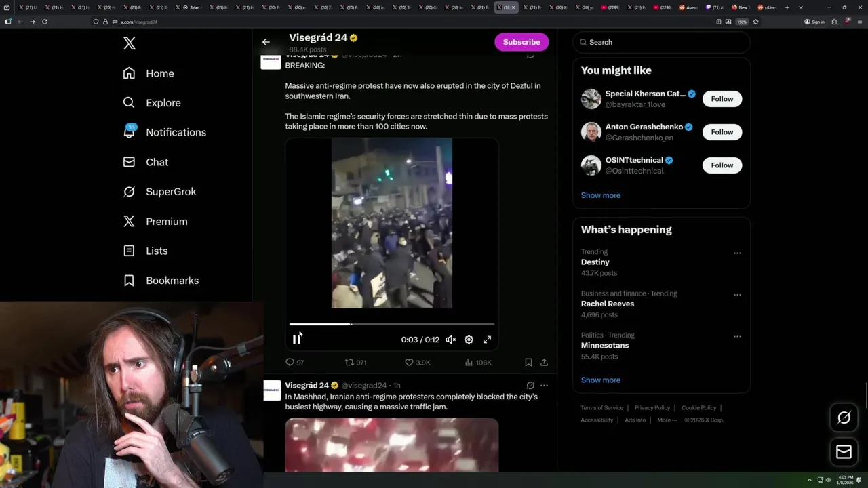The image size is (868, 488).
Task: Open the floating Messages envelope button
Action: pyautogui.click(x=844, y=452)
